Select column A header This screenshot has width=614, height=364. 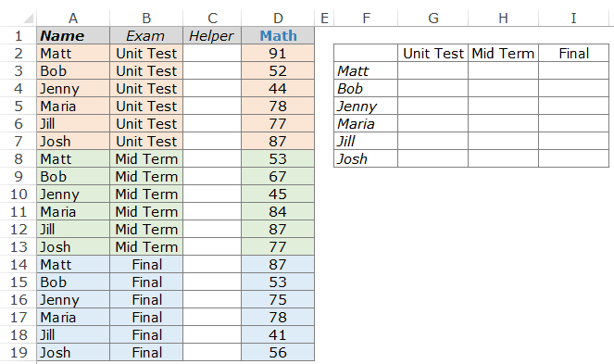pos(73,18)
